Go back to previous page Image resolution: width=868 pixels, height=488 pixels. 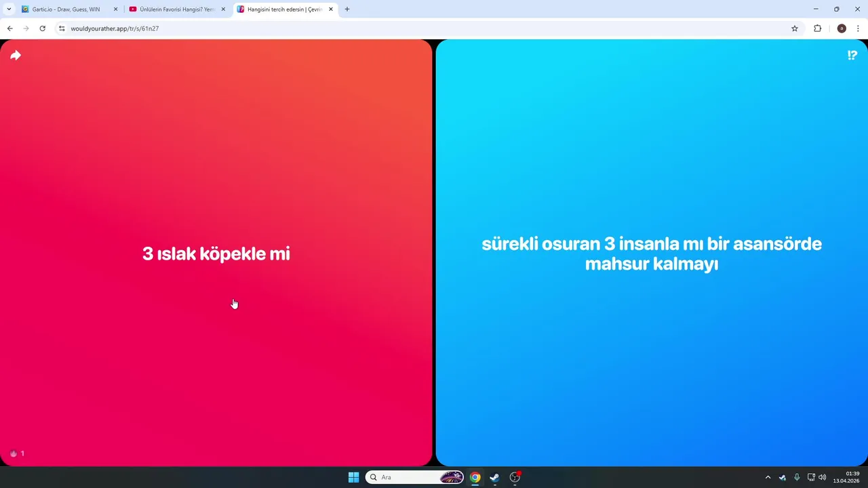tap(9, 28)
